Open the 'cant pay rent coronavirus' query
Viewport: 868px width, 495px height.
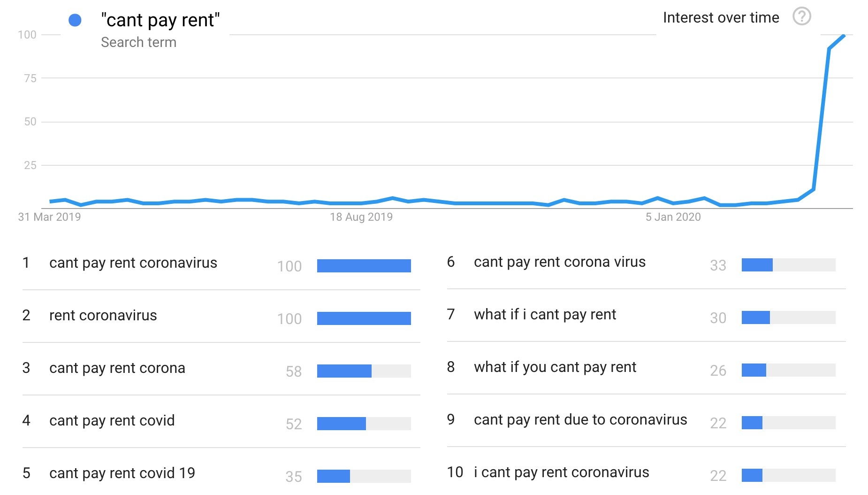pyautogui.click(x=133, y=263)
